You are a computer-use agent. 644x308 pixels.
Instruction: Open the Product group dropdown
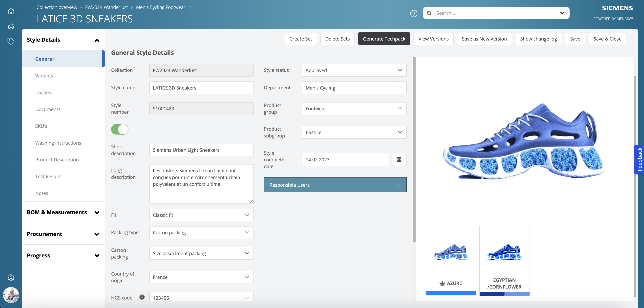click(354, 109)
